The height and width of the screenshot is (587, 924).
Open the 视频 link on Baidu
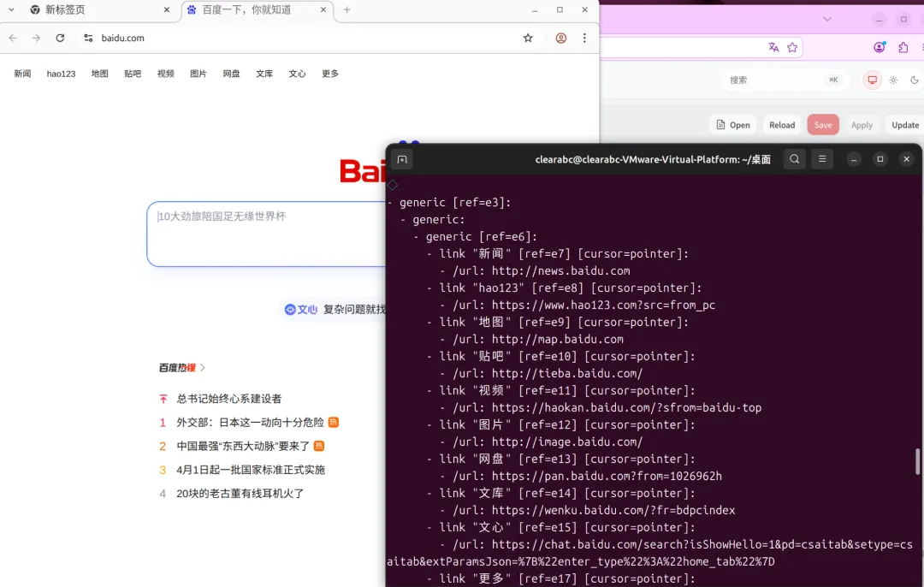166,74
